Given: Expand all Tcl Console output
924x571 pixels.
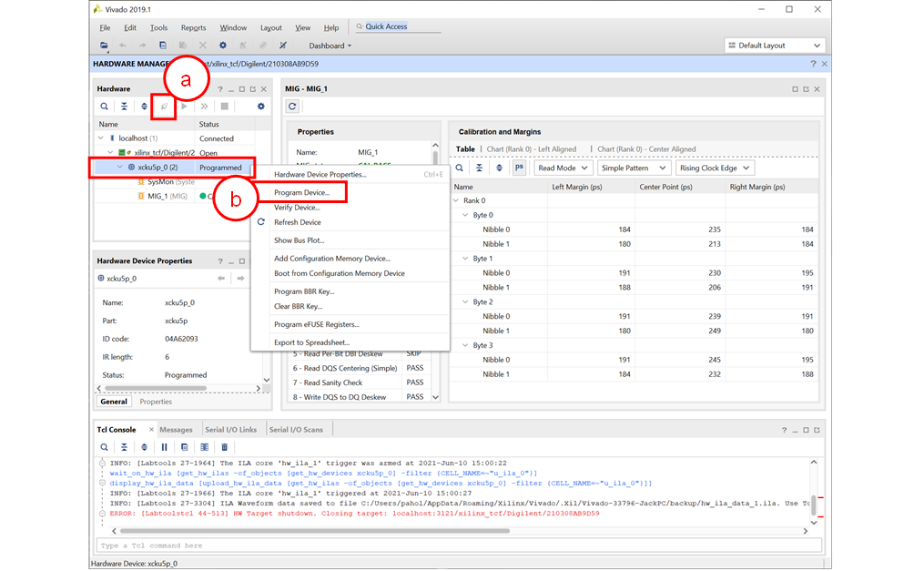Looking at the screenshot, I should coord(145,447).
